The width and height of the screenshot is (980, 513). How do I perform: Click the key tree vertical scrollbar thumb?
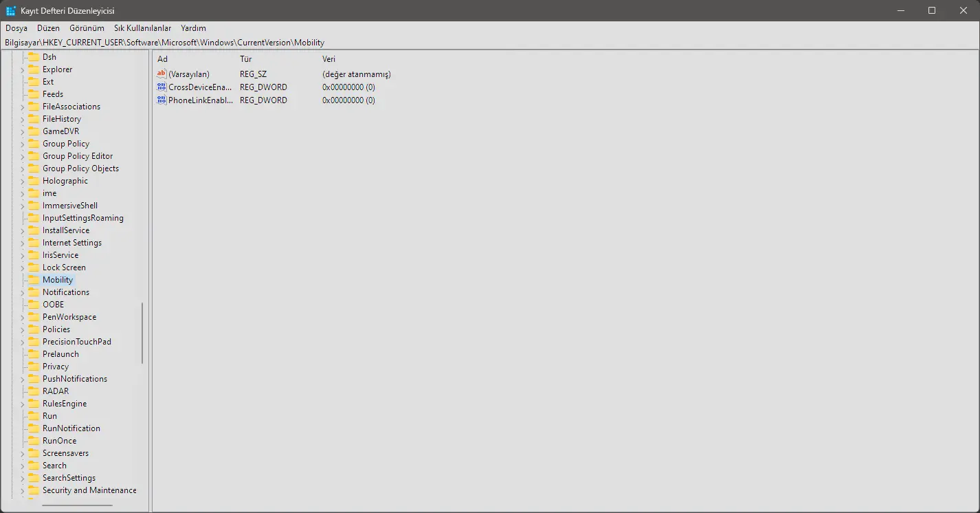click(142, 333)
